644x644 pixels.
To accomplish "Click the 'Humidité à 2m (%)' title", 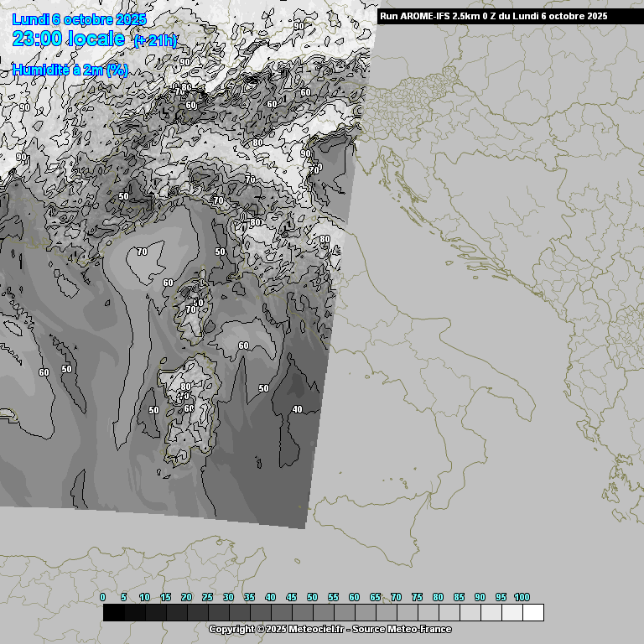I will (70, 70).
